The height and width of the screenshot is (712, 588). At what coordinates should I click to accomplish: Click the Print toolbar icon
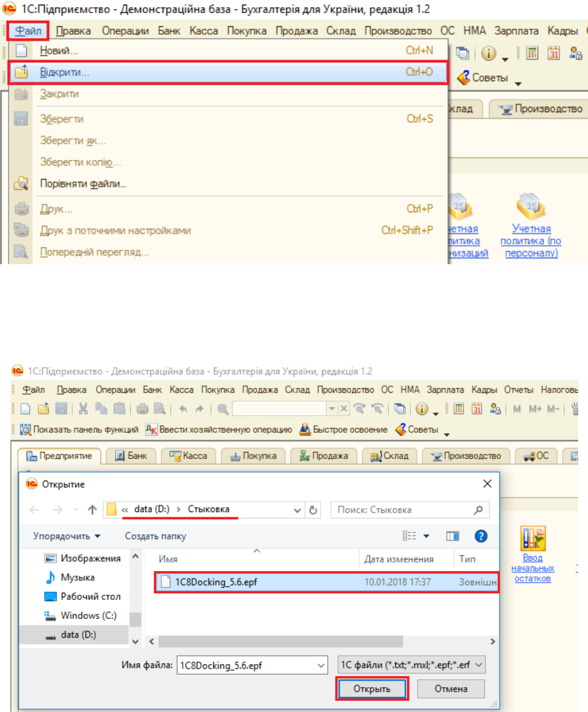tap(142, 408)
